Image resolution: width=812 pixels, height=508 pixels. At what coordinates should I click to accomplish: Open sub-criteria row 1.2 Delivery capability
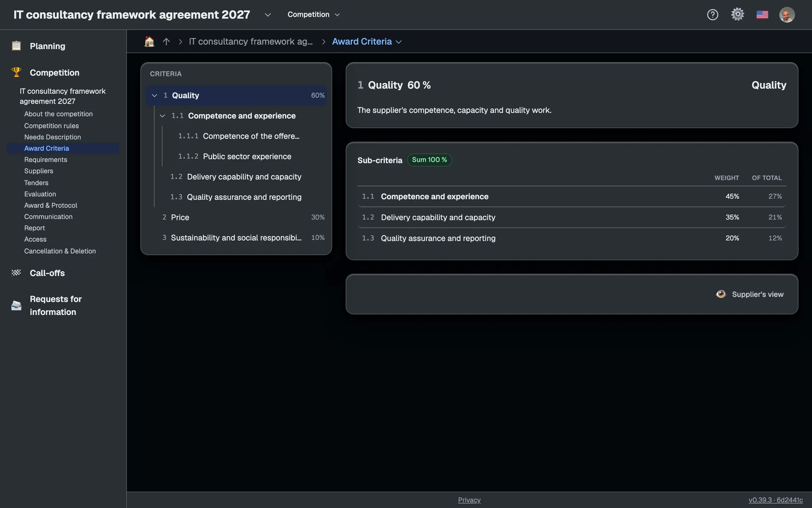point(572,217)
